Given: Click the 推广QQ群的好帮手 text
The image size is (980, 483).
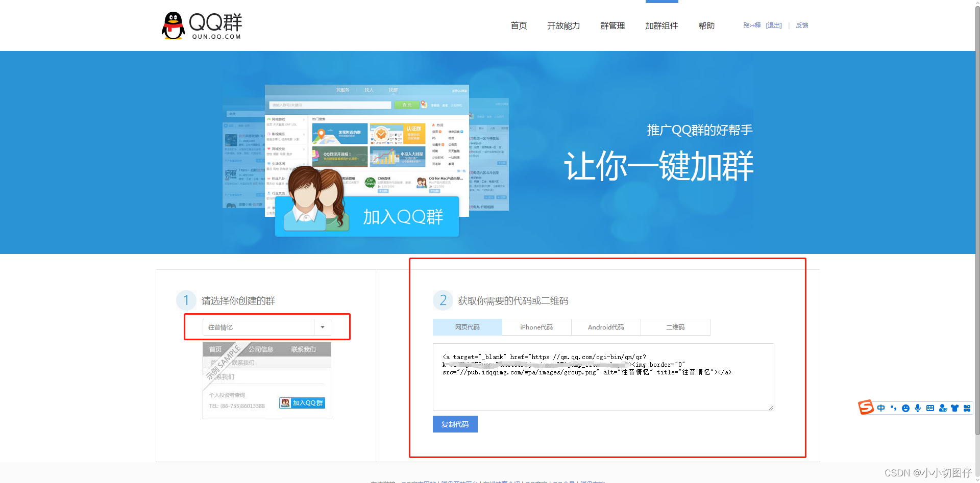Looking at the screenshot, I should (x=700, y=130).
